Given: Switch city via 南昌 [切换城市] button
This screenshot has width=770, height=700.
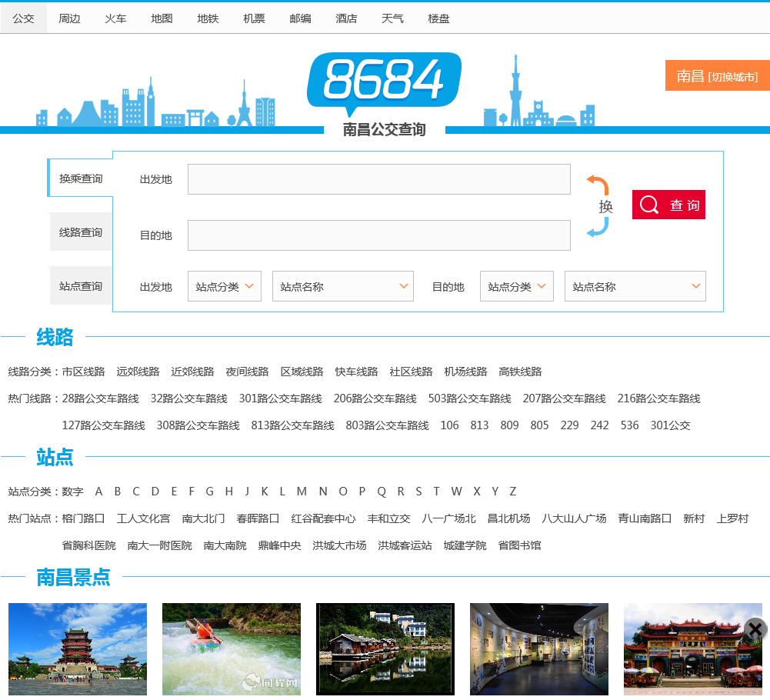Looking at the screenshot, I should coord(718,75).
